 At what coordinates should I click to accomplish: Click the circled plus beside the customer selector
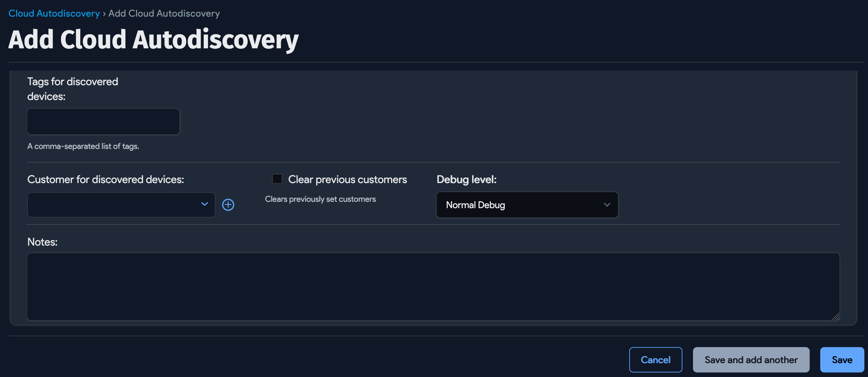pos(228,205)
